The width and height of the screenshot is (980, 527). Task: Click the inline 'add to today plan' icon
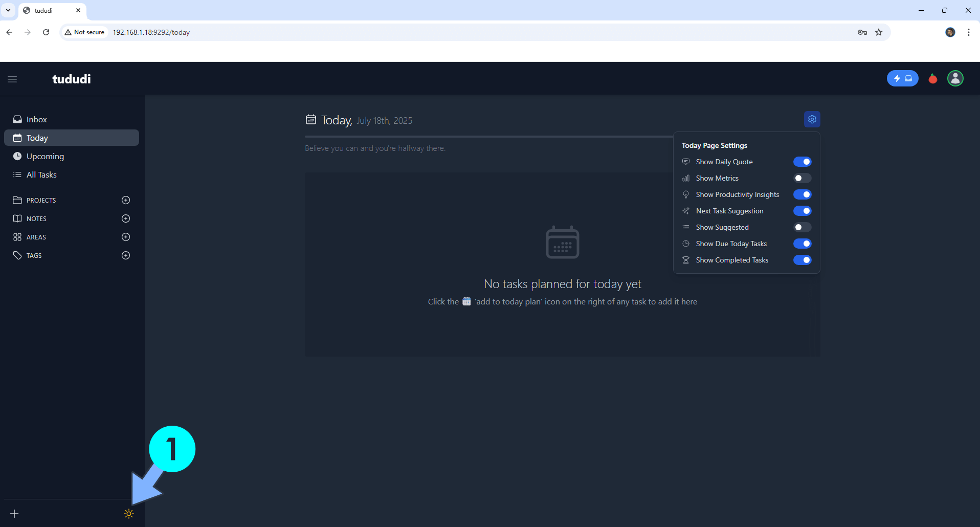point(466,301)
